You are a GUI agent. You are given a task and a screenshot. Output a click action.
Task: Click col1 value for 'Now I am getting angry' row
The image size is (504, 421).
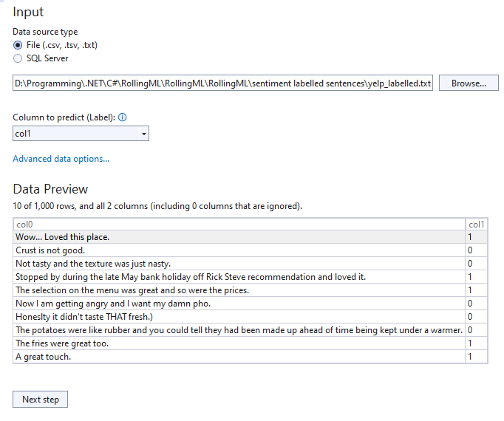[477, 304]
